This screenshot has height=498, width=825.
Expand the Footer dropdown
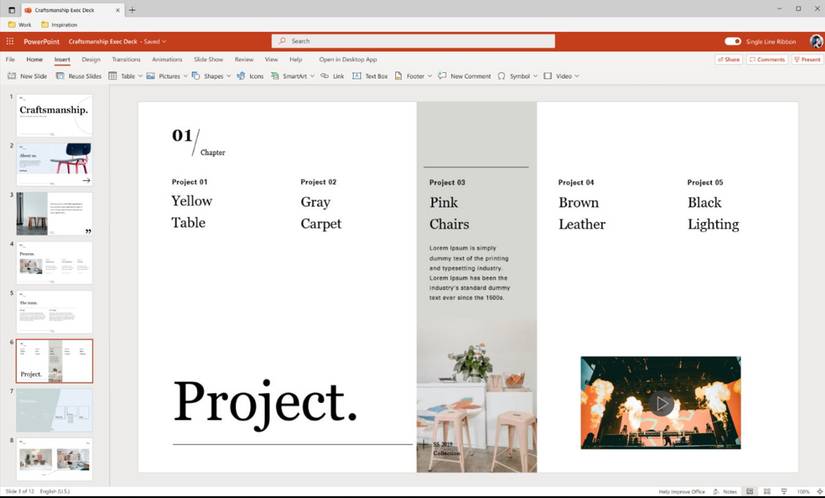(x=429, y=76)
